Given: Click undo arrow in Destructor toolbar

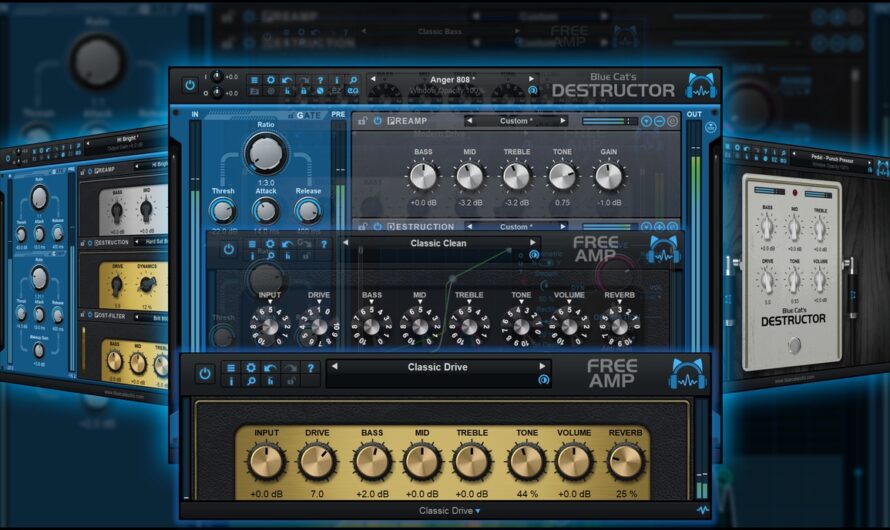Looking at the screenshot, I should click(287, 80).
